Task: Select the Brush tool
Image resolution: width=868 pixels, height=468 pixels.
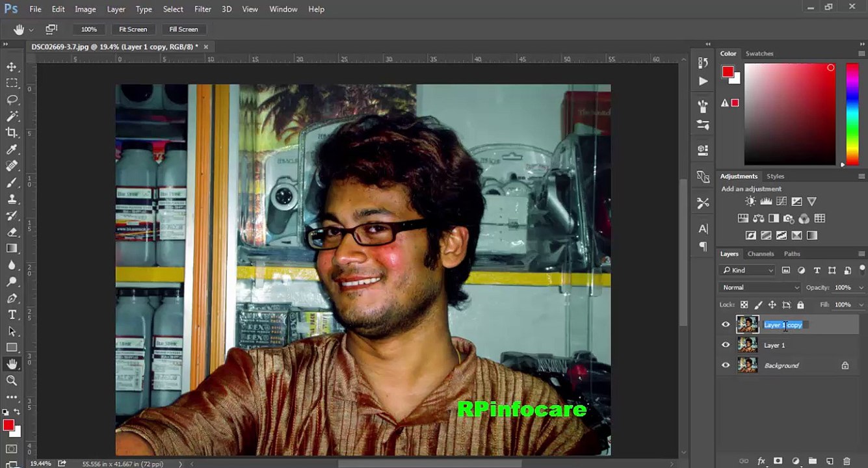Action: [x=12, y=183]
